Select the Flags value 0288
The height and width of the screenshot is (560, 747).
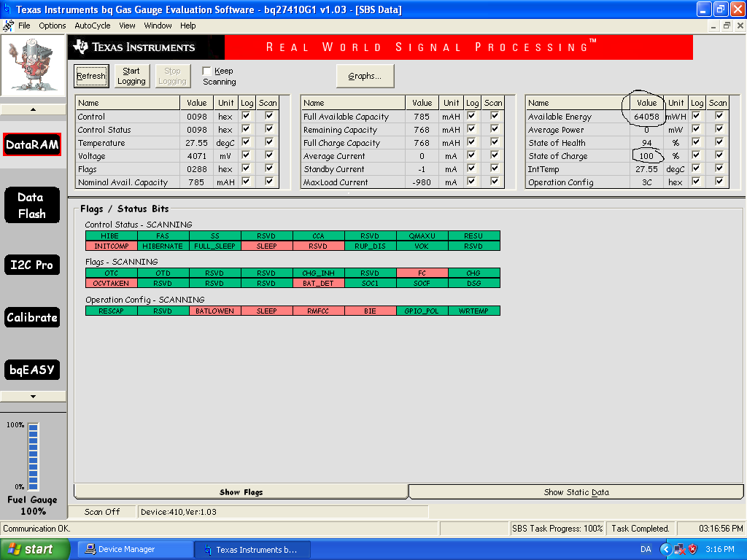coord(197,169)
